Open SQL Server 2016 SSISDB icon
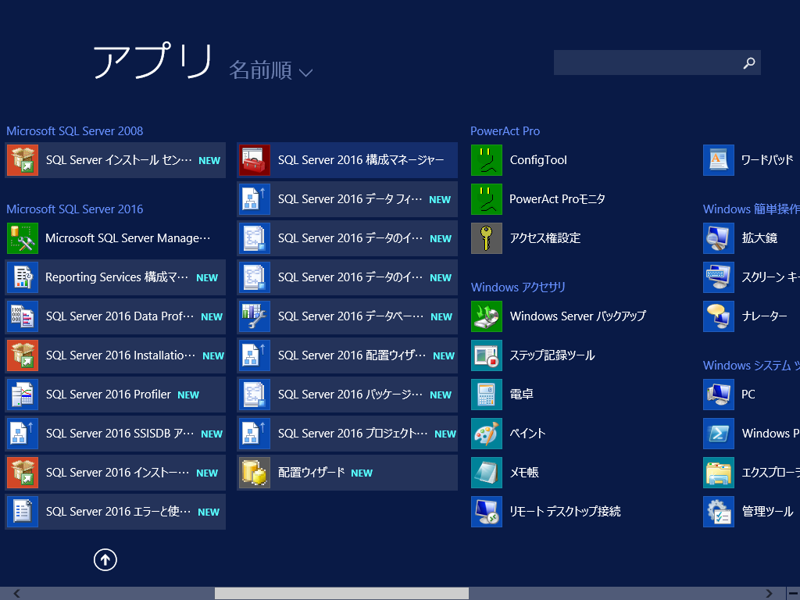 click(22, 434)
